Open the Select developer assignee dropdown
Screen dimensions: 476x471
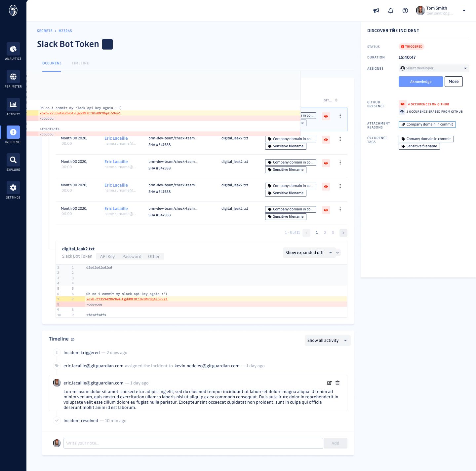[433, 68]
